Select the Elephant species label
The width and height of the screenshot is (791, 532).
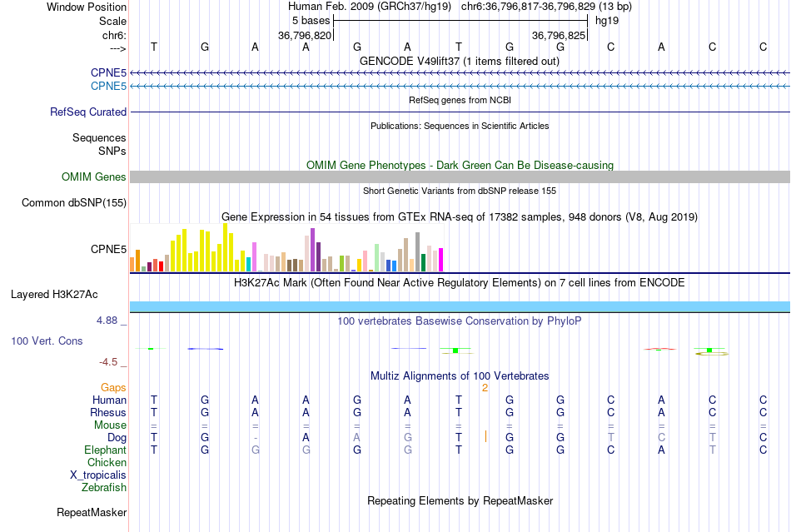tap(106, 450)
